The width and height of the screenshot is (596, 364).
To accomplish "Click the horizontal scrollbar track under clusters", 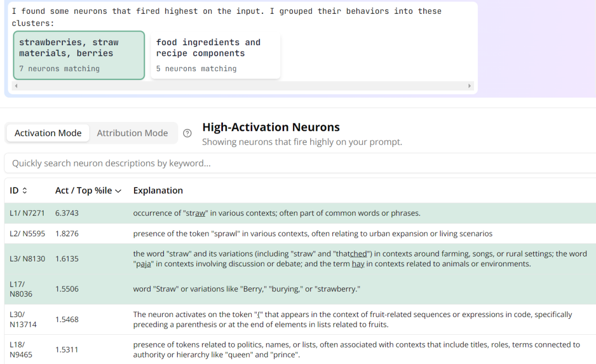I will tap(242, 86).
